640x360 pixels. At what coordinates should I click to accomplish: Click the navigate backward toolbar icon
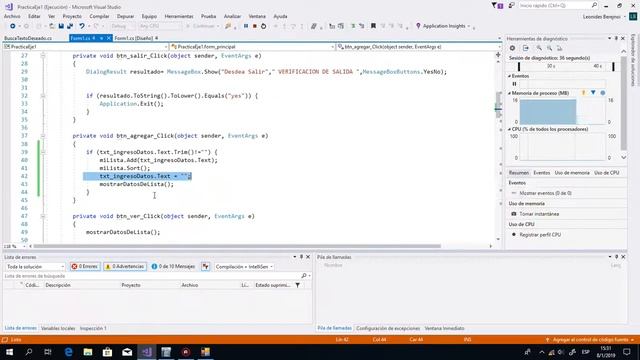coord(13,26)
